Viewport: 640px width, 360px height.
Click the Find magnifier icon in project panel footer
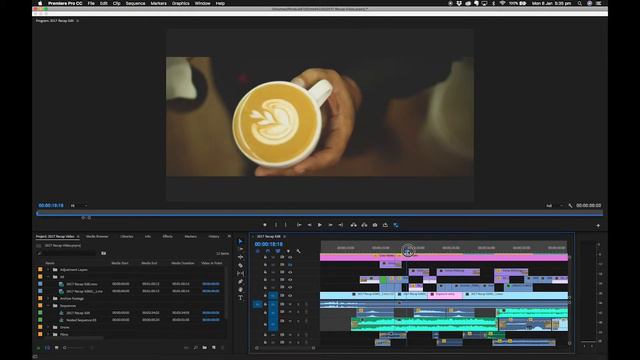tap(196, 348)
